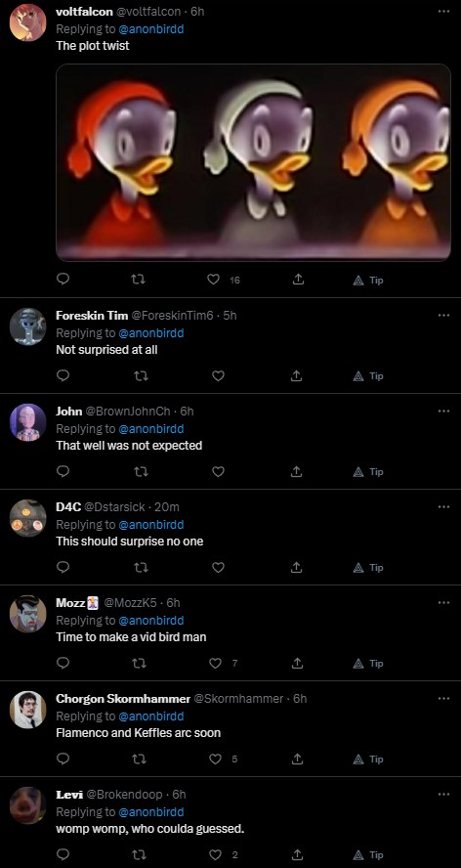This screenshot has height=868, width=461.
Task: Share John's tweet via share icon
Action: [x=297, y=471]
